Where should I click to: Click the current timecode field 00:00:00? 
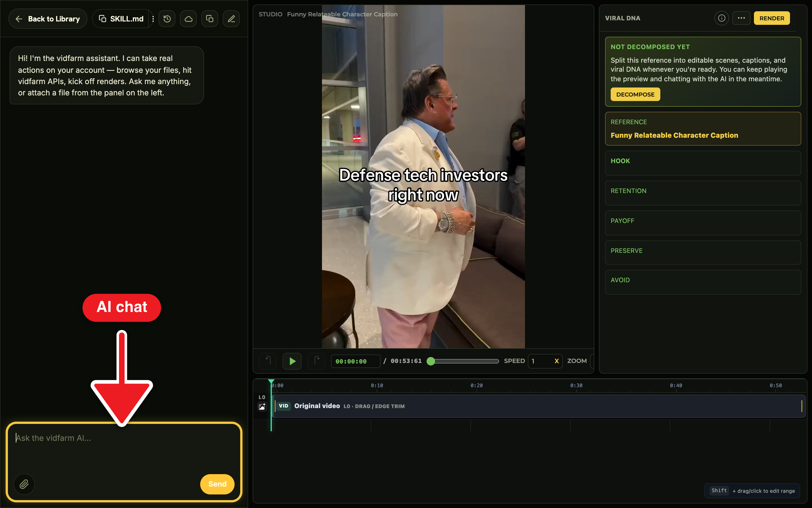tap(355, 361)
